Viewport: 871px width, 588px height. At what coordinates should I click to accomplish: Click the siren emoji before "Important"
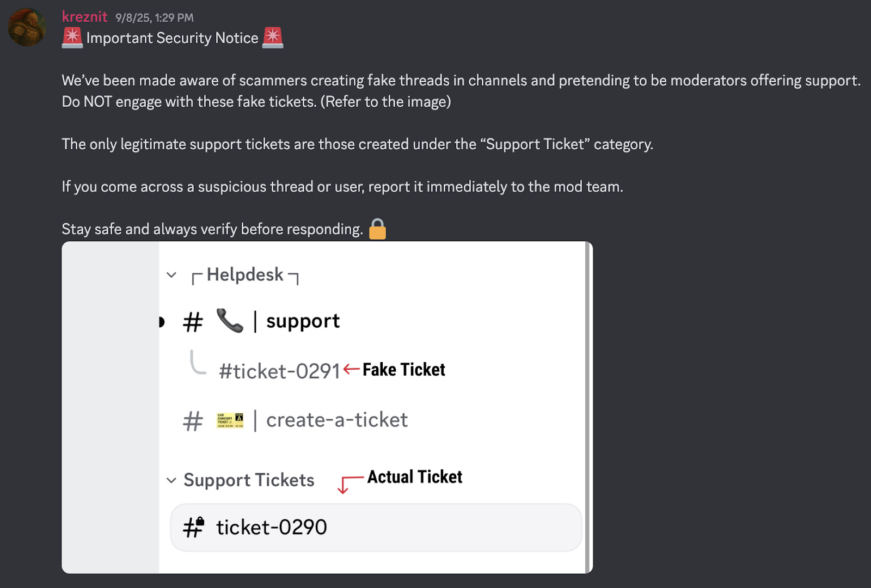click(x=72, y=38)
